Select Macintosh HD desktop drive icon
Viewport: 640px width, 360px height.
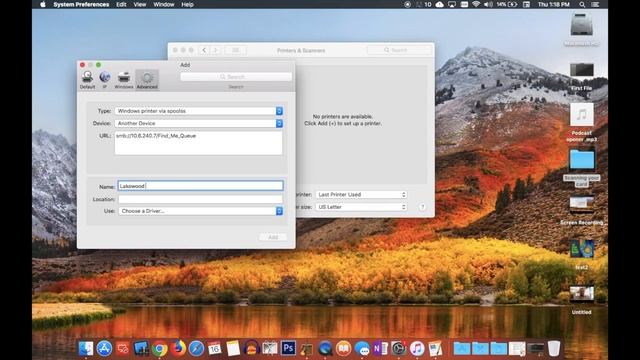[582, 25]
